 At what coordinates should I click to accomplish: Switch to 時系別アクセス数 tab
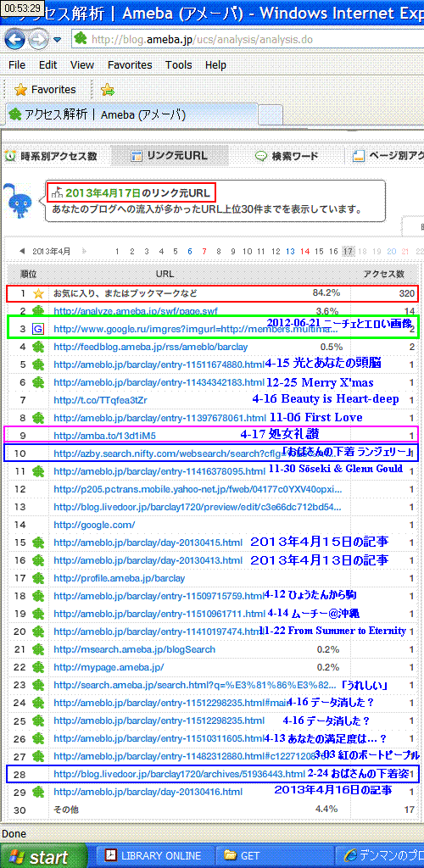(51, 156)
